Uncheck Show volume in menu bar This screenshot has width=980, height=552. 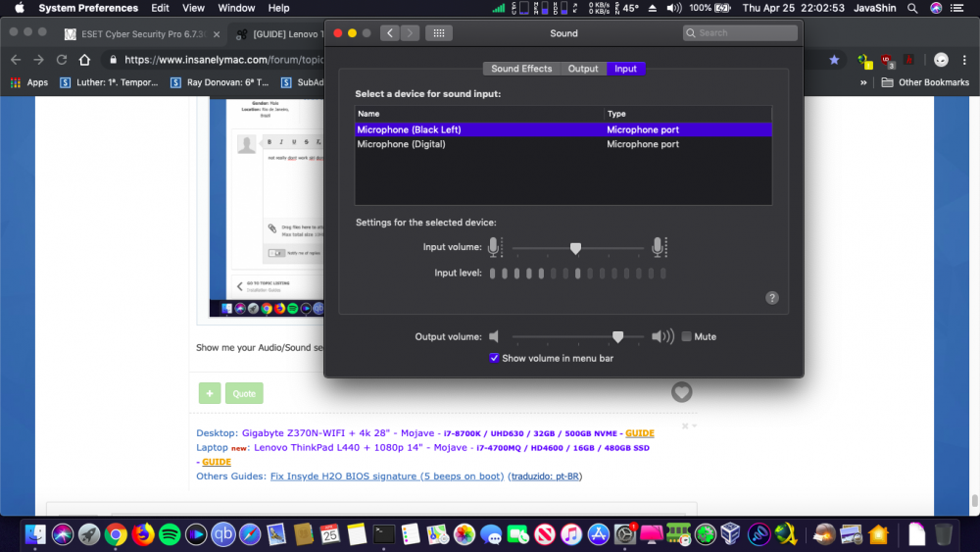[x=494, y=358]
